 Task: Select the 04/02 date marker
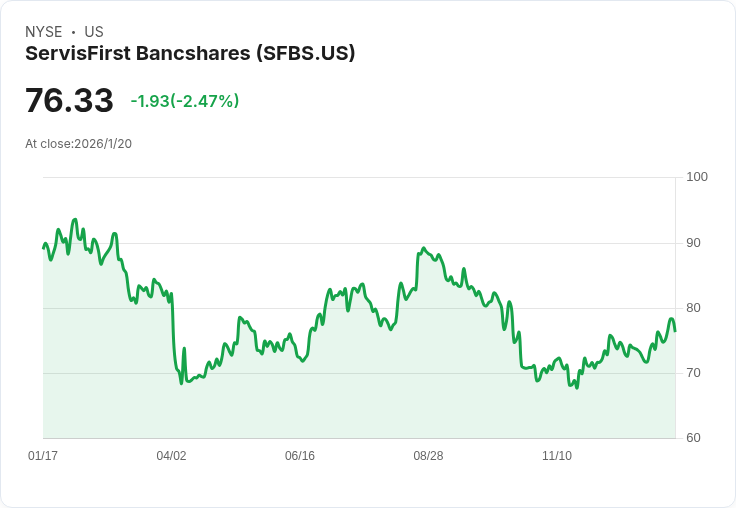click(x=171, y=456)
